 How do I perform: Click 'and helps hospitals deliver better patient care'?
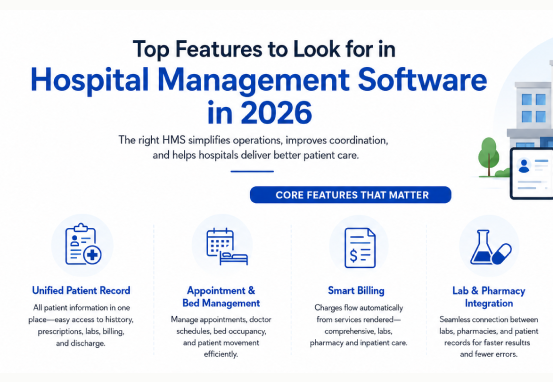coord(256,155)
